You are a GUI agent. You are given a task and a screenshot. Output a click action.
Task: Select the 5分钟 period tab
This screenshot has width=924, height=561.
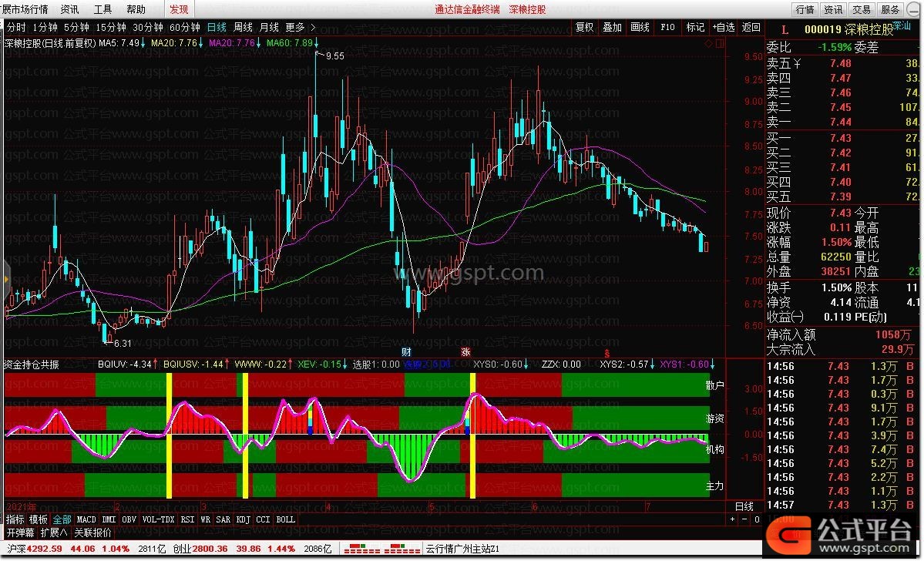point(76,27)
